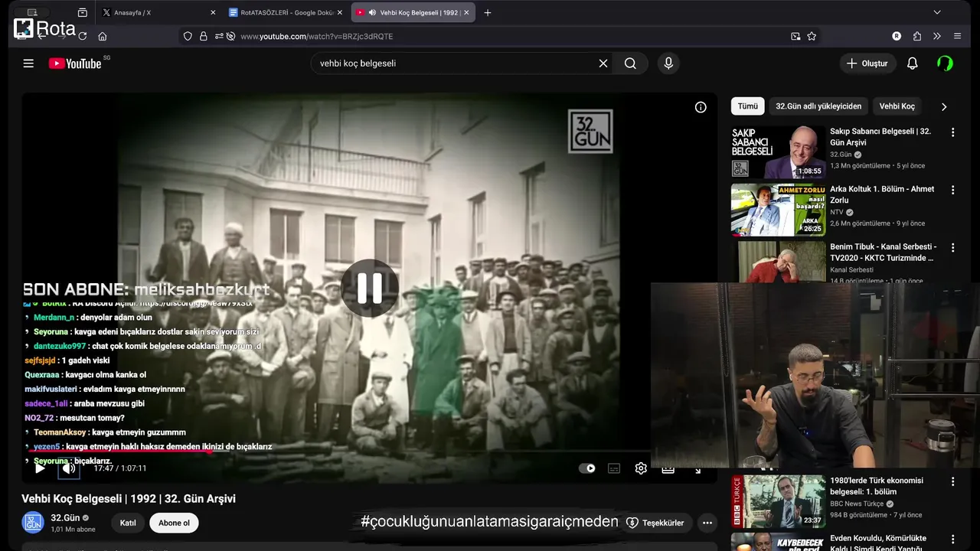The width and height of the screenshot is (980, 551).
Task: Open Sakıp Sabancı Belgeseli video title
Action: 880,137
